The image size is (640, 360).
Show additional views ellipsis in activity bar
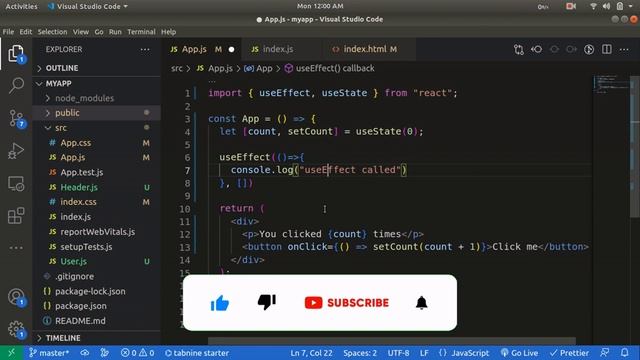[16, 248]
